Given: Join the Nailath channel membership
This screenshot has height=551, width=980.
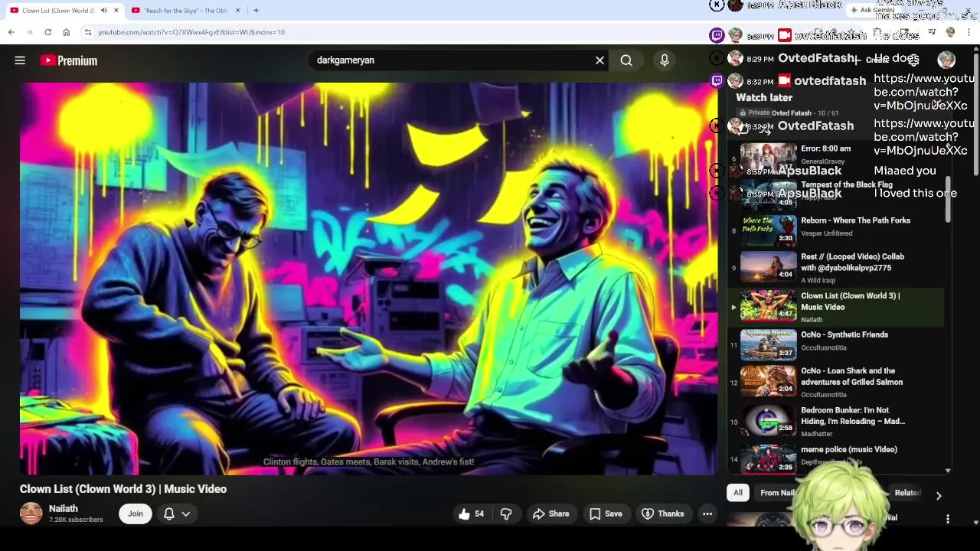Looking at the screenshot, I should point(136,514).
